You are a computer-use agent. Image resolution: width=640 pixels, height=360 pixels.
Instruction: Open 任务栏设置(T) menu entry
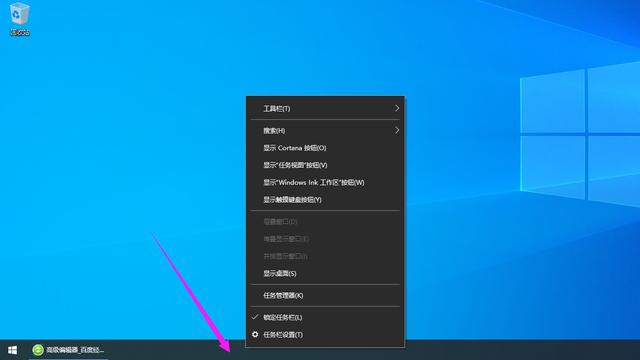pos(325,334)
